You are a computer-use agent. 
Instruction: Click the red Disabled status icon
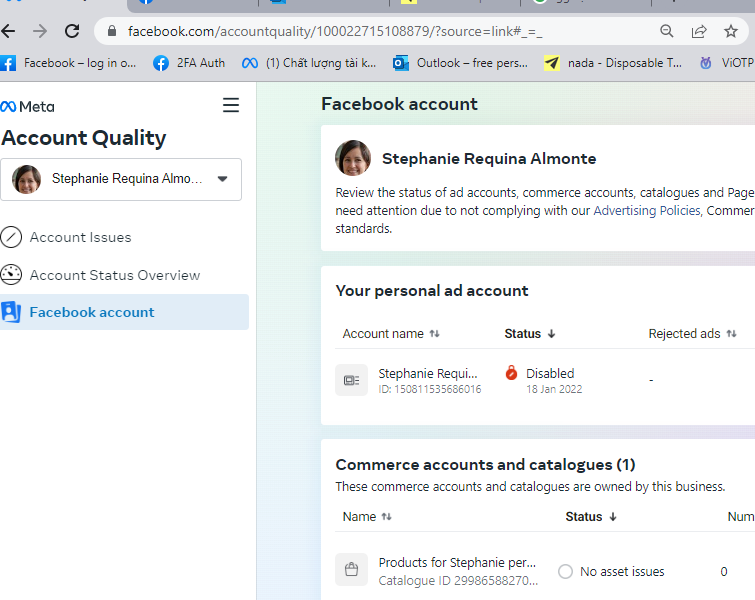click(x=511, y=373)
